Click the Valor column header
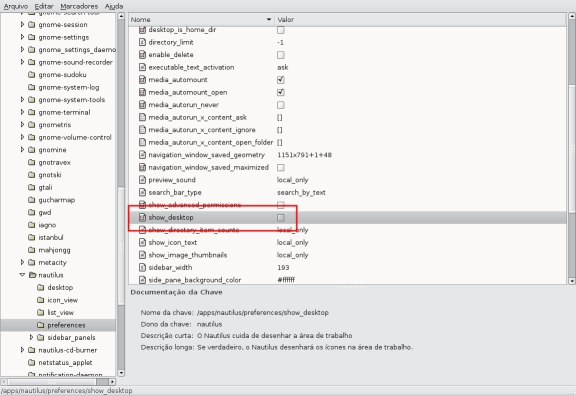 [420, 19]
